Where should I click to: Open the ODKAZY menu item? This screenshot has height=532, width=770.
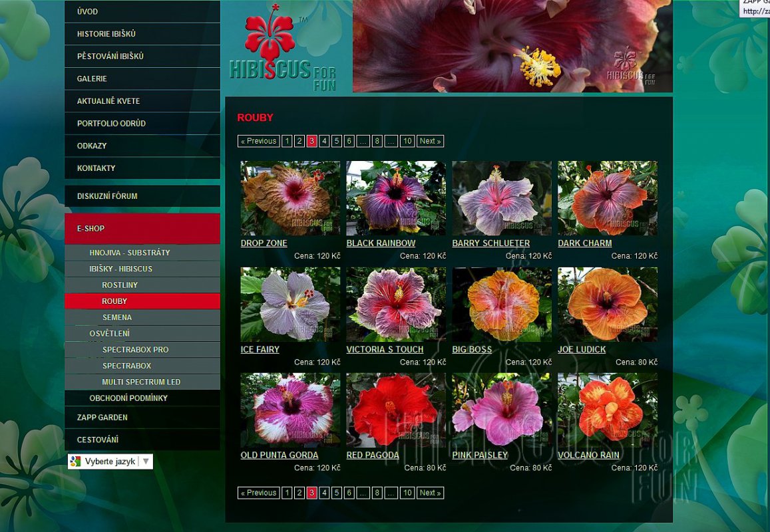142,146
